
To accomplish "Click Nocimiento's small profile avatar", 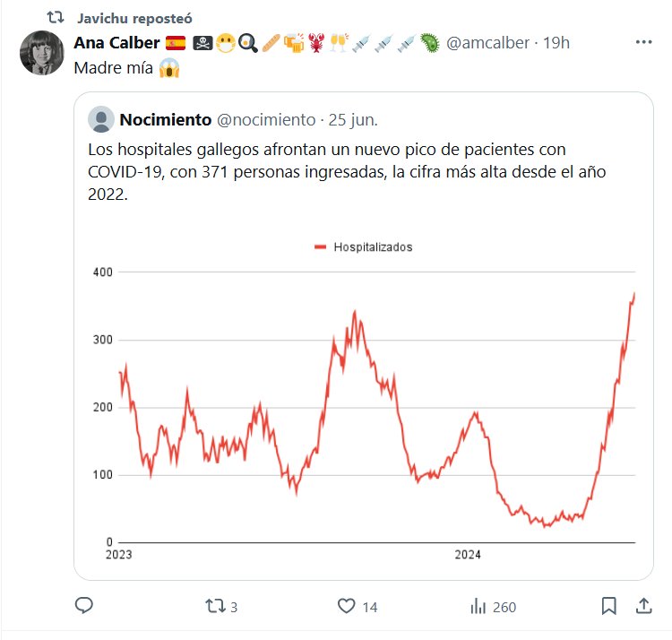I will [101, 119].
